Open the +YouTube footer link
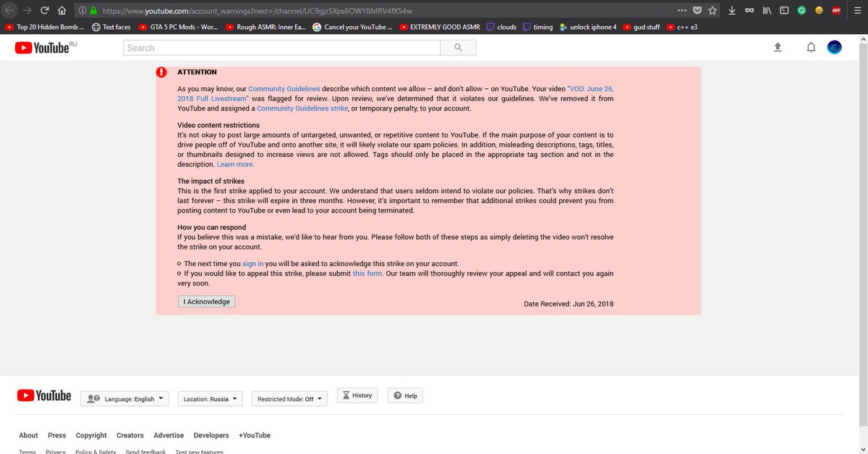The image size is (868, 454). 255,435
